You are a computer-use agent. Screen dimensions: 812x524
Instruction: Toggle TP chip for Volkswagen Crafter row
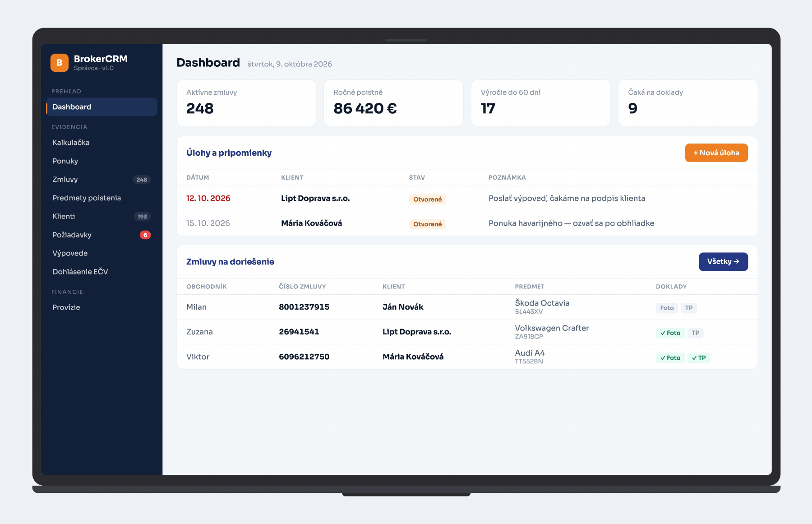696,333
